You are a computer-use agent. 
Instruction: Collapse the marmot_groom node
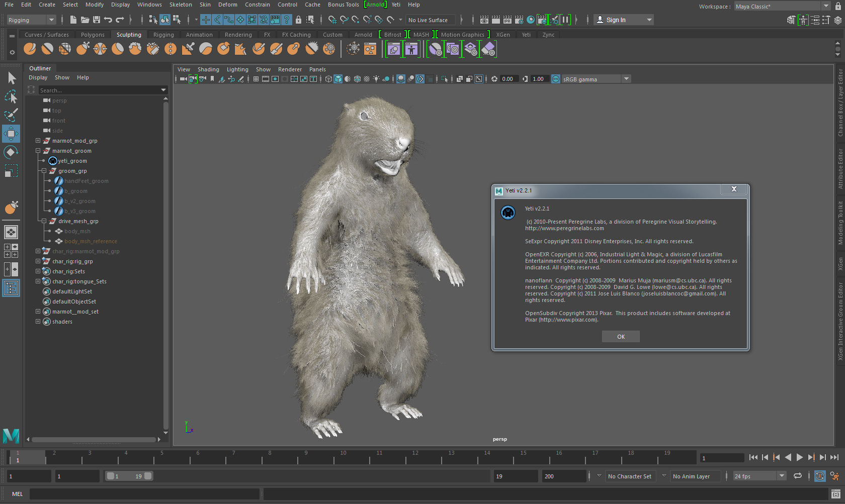(38, 151)
